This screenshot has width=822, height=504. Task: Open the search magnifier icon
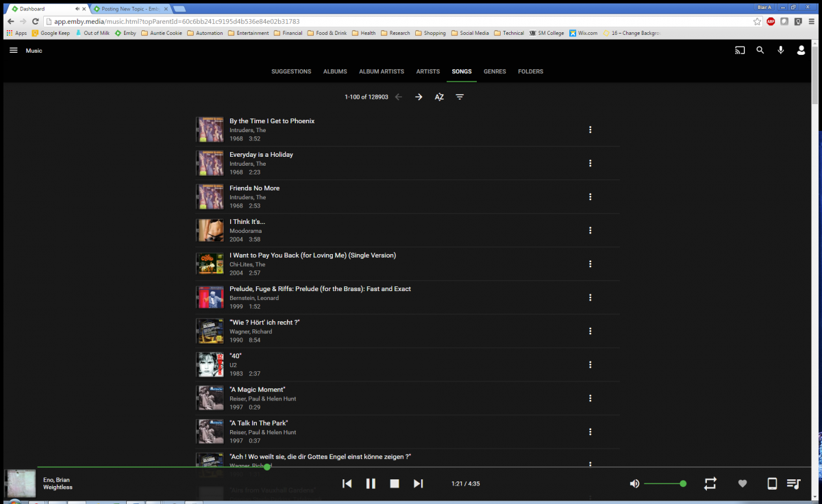(x=760, y=50)
